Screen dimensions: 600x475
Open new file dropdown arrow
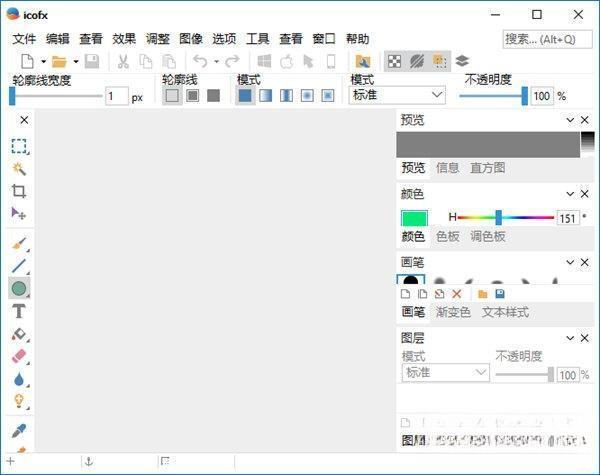click(x=44, y=62)
